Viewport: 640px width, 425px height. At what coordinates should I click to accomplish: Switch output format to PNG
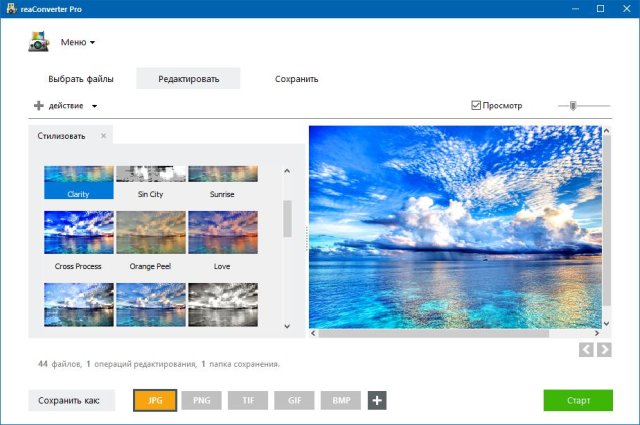(x=201, y=401)
